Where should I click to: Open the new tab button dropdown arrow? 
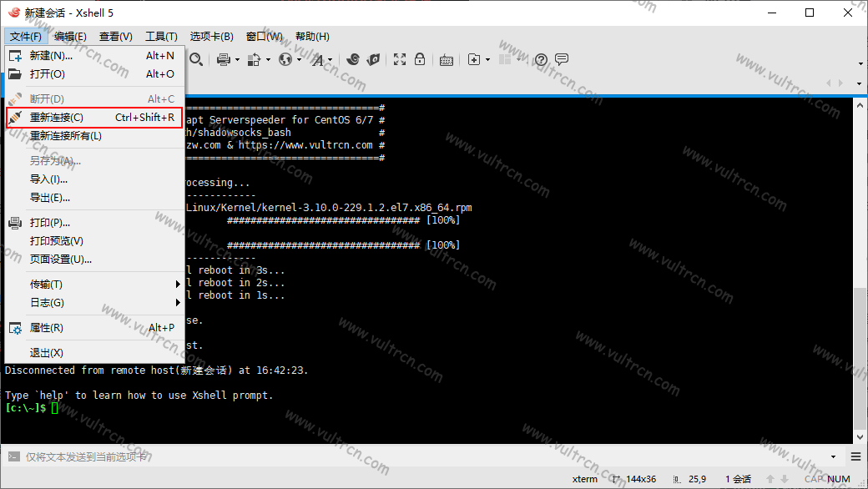(487, 60)
